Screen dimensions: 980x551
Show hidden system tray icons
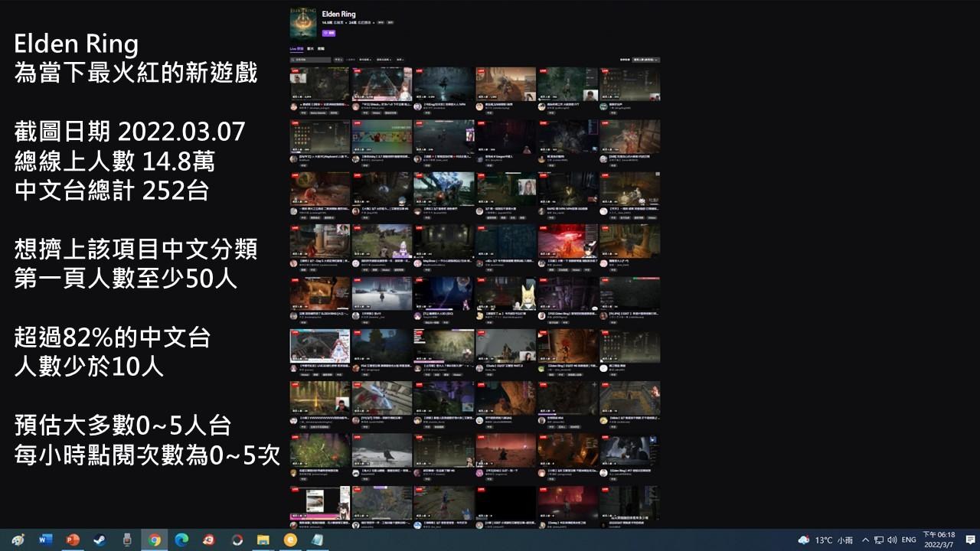coord(865,540)
